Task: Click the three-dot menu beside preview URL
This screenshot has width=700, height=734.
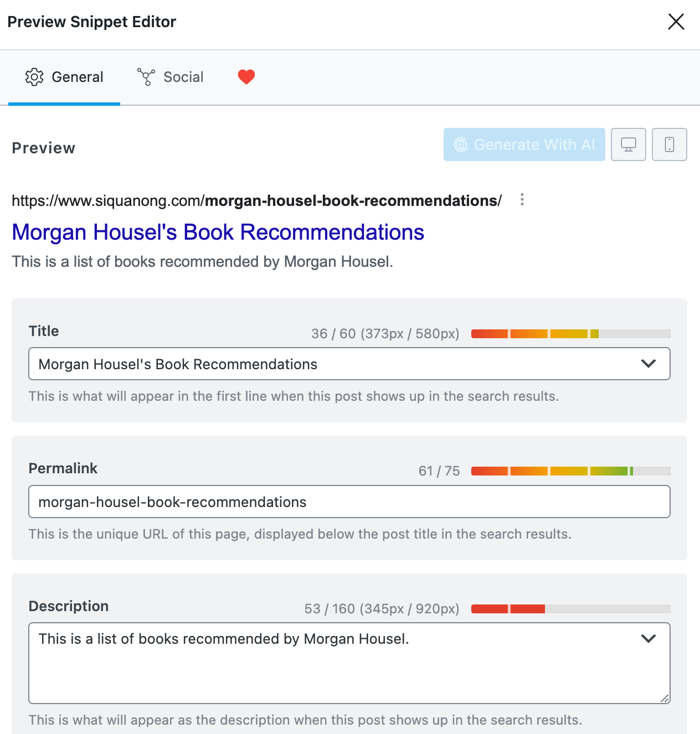Action: pyautogui.click(x=522, y=199)
